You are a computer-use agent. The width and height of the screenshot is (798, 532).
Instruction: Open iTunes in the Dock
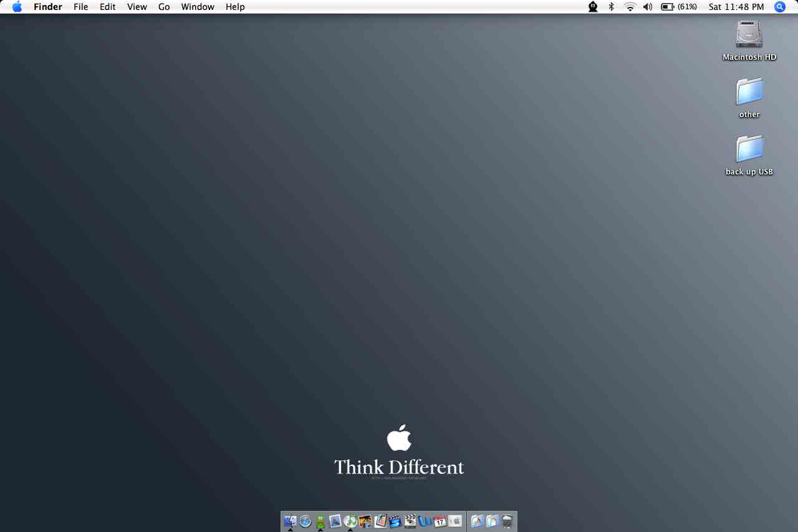click(350, 521)
